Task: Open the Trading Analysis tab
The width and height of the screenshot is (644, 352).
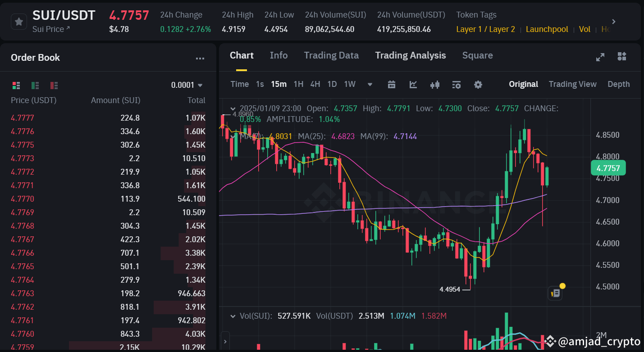Action: (x=411, y=55)
